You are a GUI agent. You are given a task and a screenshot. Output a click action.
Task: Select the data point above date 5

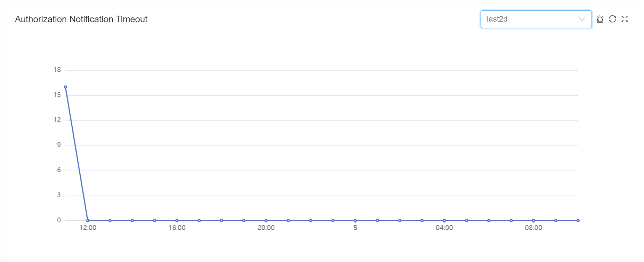355,221
